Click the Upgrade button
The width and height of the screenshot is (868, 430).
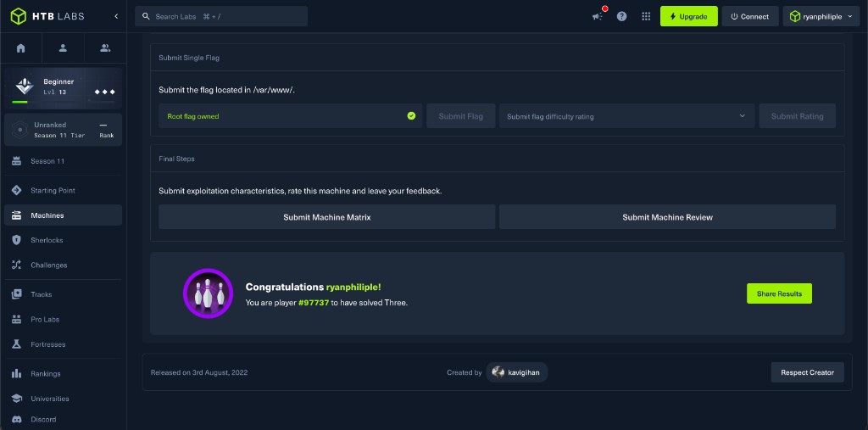688,17
